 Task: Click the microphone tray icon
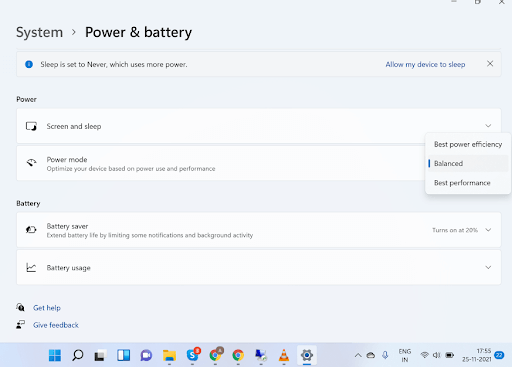tap(385, 355)
